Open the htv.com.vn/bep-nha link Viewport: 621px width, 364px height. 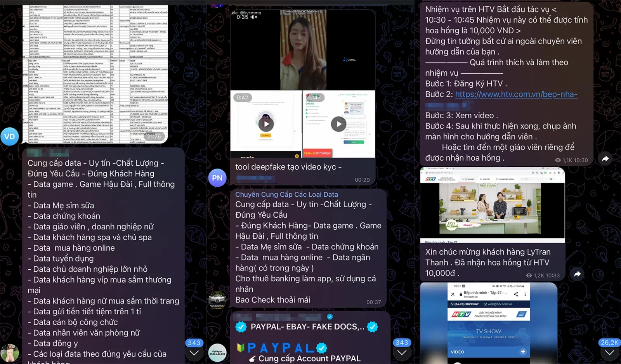tap(516, 94)
